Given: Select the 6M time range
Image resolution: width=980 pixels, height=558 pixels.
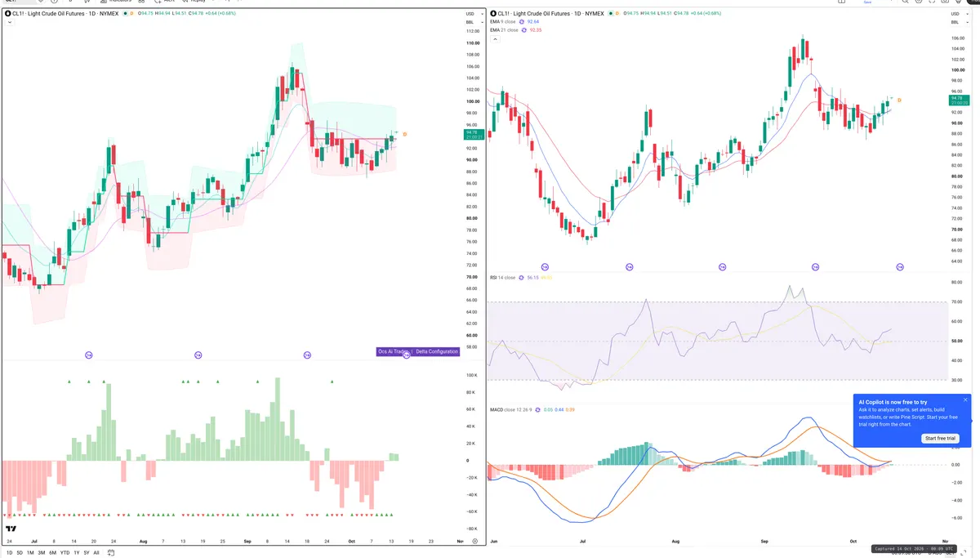Looking at the screenshot, I should [53, 553].
